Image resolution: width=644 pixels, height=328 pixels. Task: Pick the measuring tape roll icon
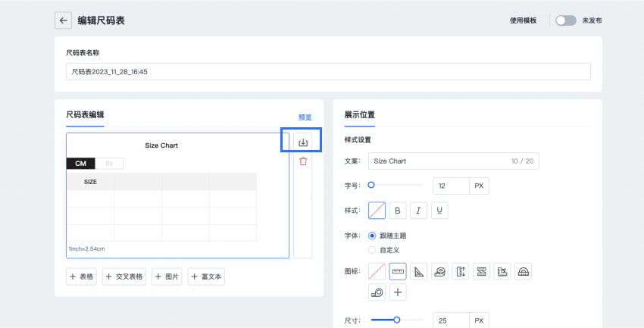point(439,271)
